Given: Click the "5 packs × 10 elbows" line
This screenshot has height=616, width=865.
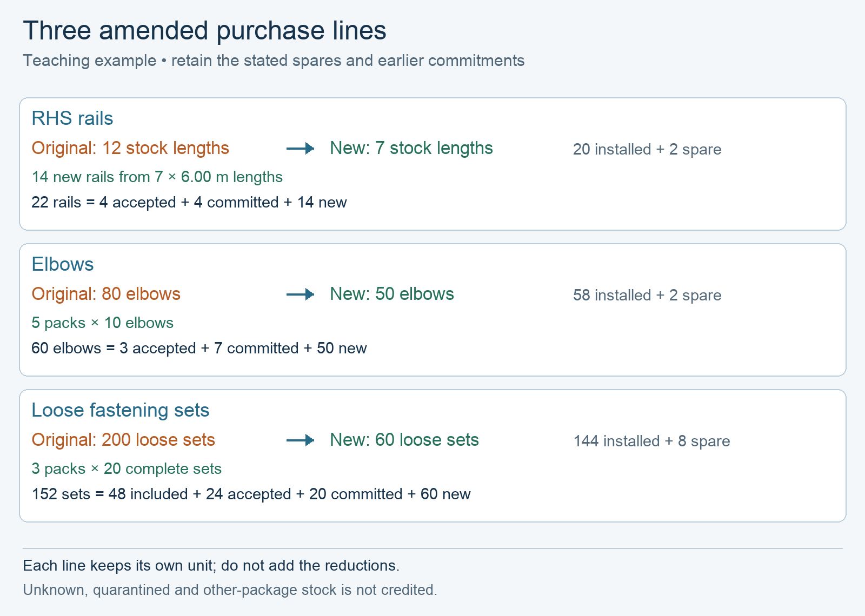Looking at the screenshot, I should 103,323.
